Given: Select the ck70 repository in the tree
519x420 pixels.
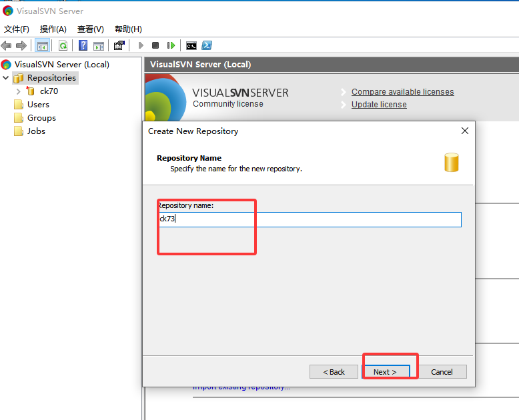Looking at the screenshot, I should pyautogui.click(x=49, y=91).
